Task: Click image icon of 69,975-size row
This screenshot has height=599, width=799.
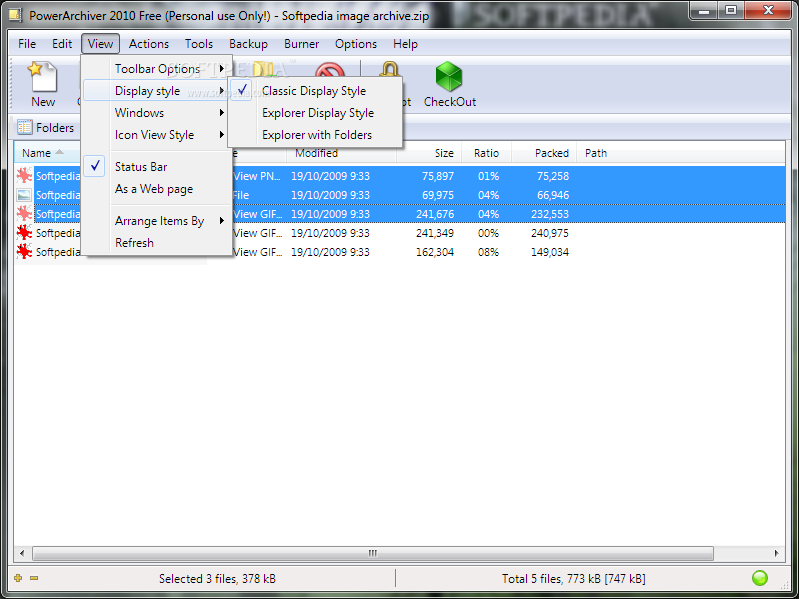Action: pyautogui.click(x=24, y=195)
